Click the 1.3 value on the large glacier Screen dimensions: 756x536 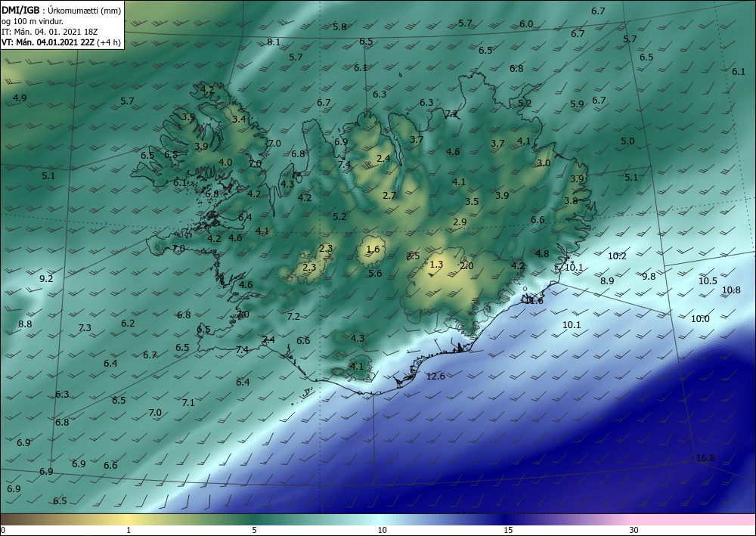(436, 264)
